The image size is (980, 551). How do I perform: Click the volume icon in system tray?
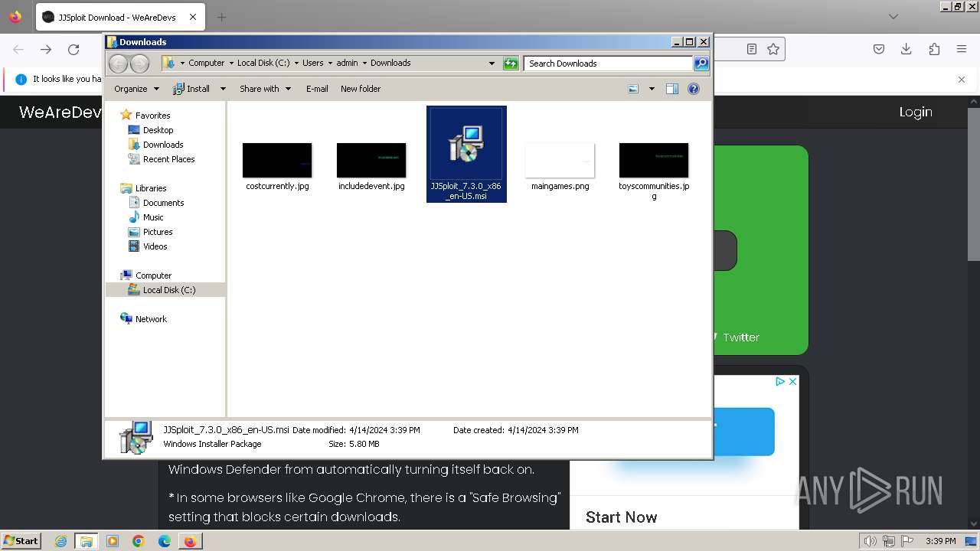(x=870, y=541)
